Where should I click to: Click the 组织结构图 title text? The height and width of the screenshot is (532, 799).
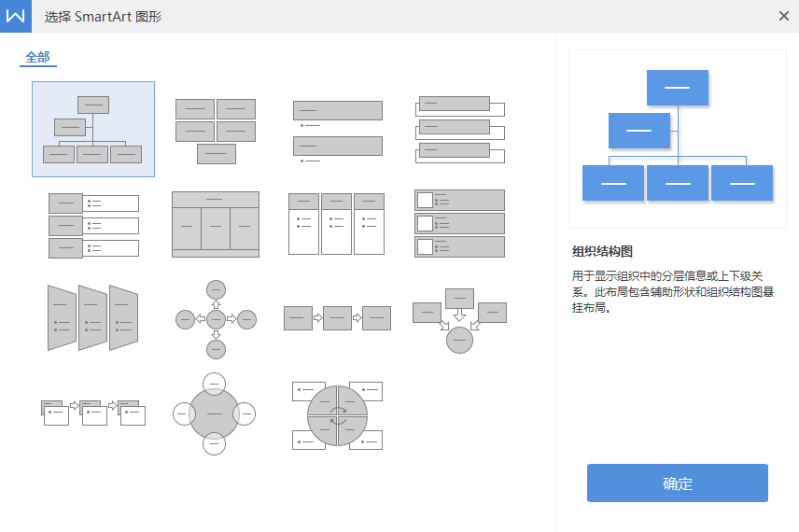[x=602, y=252]
